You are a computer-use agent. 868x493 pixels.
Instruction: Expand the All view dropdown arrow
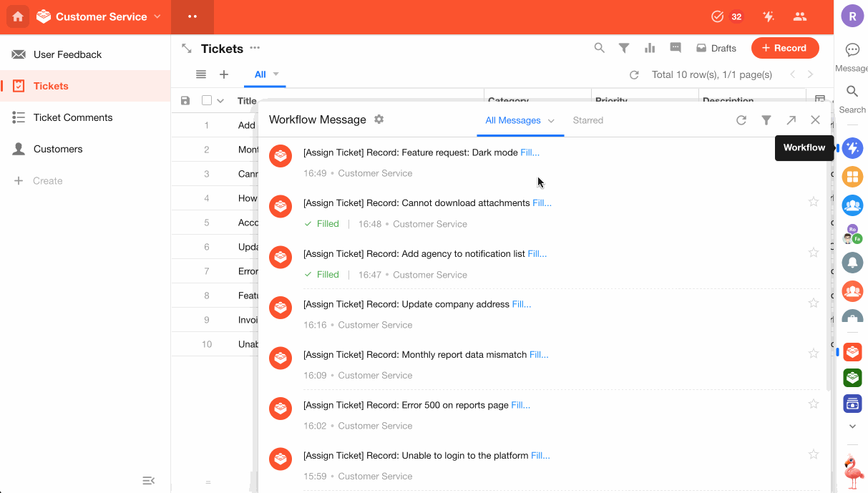tap(276, 74)
